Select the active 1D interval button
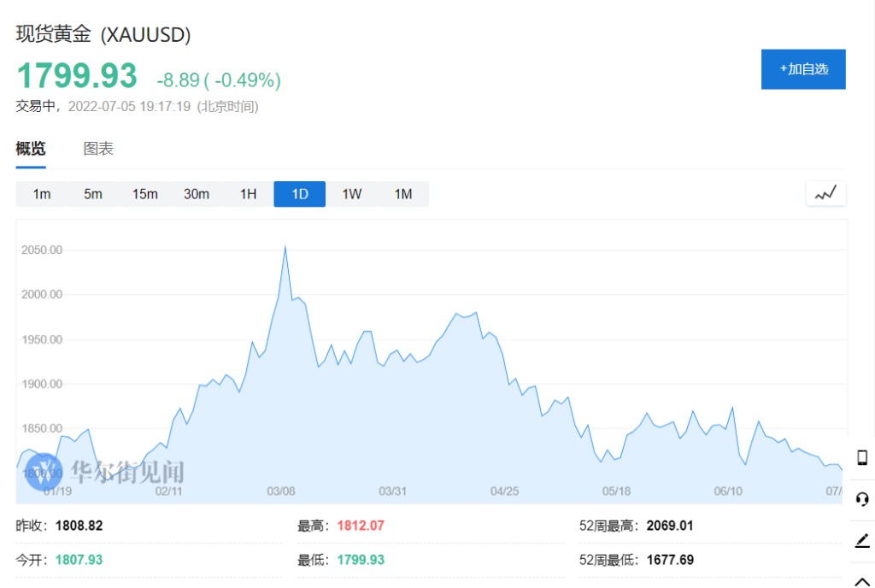This screenshot has height=588, width=875. coord(300,194)
